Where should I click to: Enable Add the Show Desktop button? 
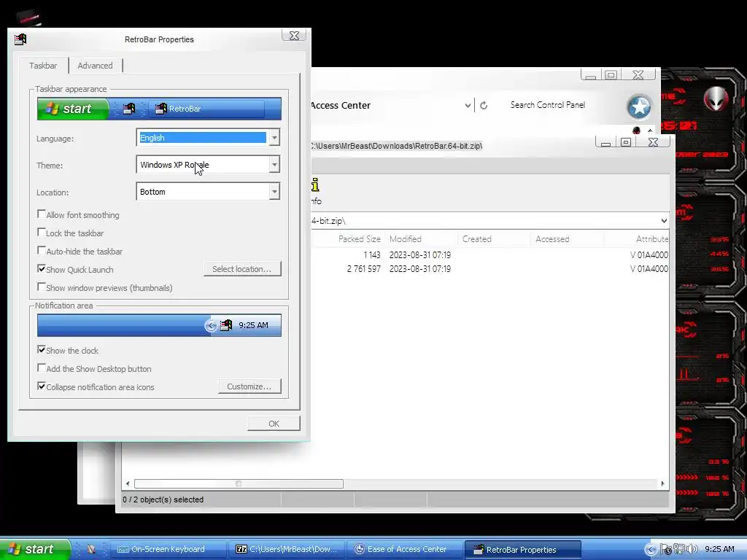click(42, 368)
